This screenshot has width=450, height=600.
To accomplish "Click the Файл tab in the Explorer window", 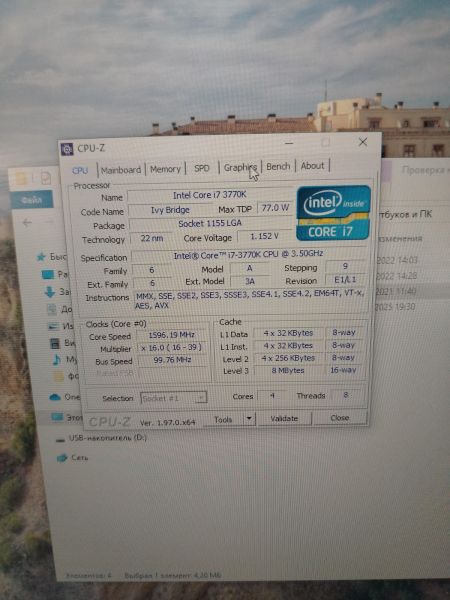I will (32, 200).
